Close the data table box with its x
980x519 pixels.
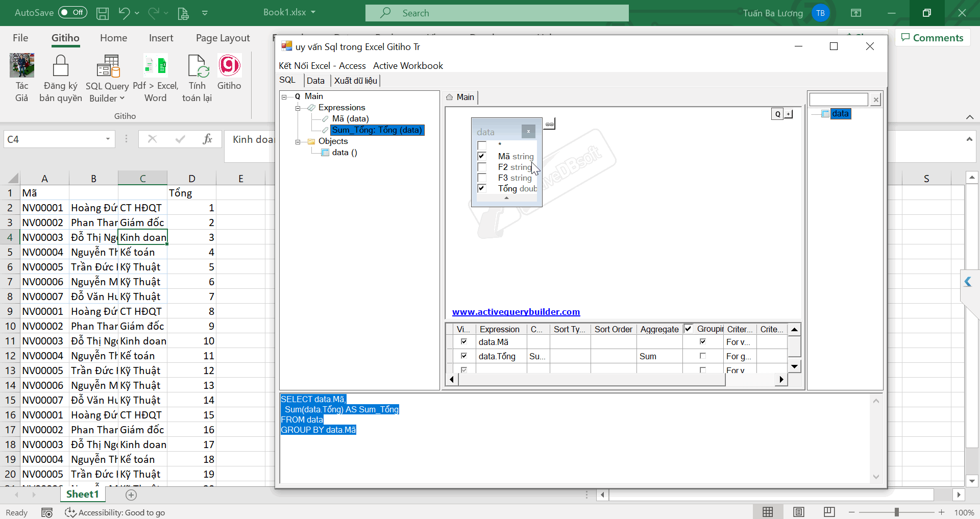click(528, 132)
